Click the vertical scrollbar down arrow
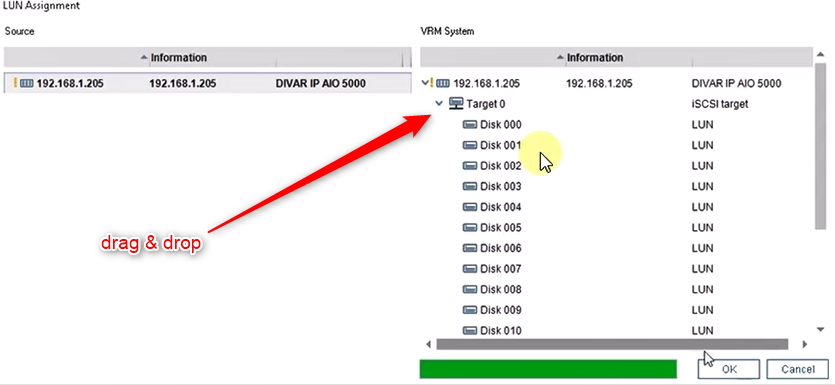The image size is (835, 385). tap(820, 330)
